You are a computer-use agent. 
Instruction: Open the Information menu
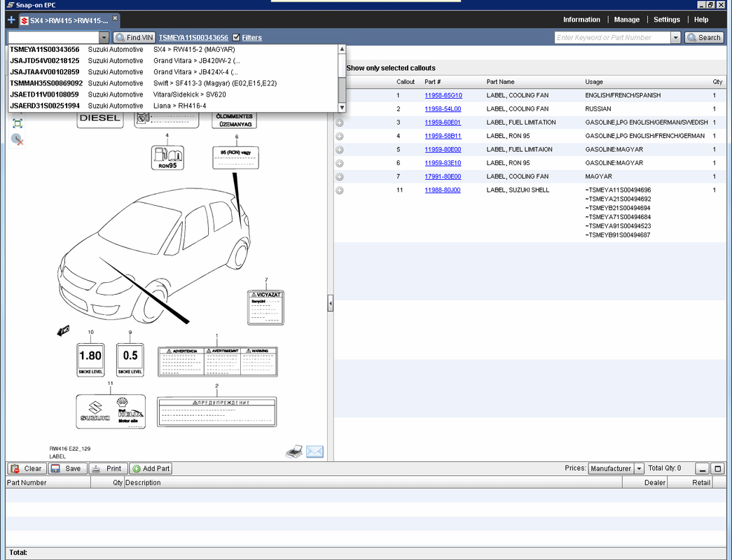point(581,20)
